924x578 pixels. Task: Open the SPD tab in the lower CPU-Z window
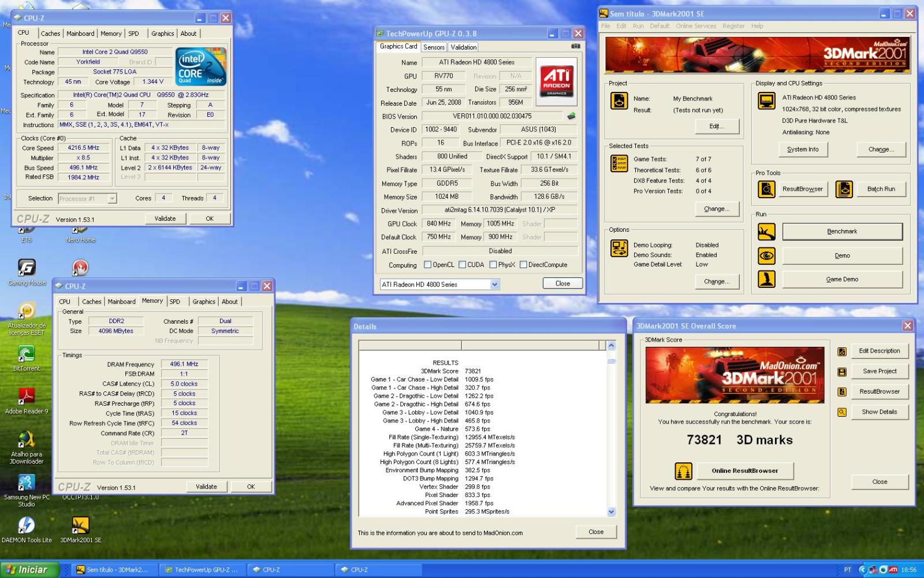pyautogui.click(x=175, y=302)
